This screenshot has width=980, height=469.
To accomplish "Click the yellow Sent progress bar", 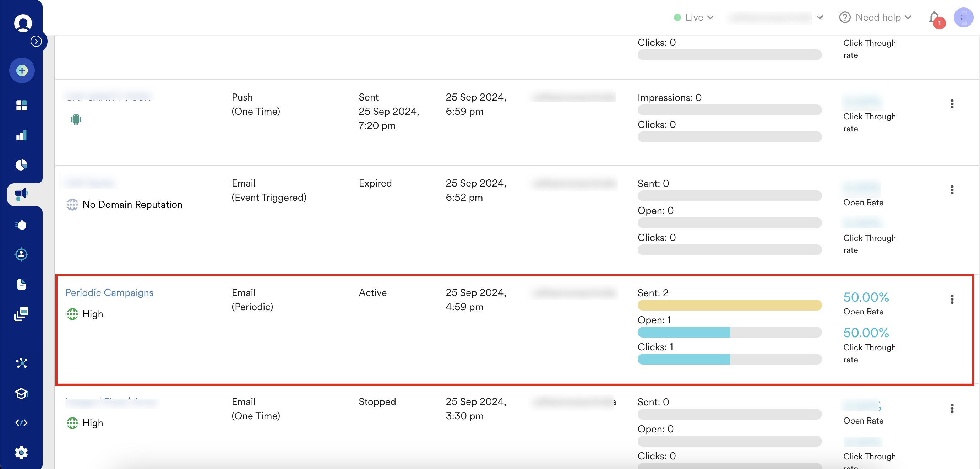I will point(729,305).
